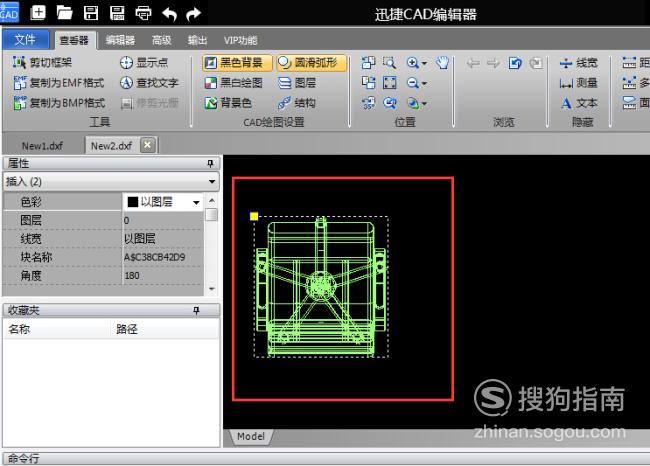Expand the zoom in dropdown arrow
Screen dimensions: 650x466
[424, 63]
